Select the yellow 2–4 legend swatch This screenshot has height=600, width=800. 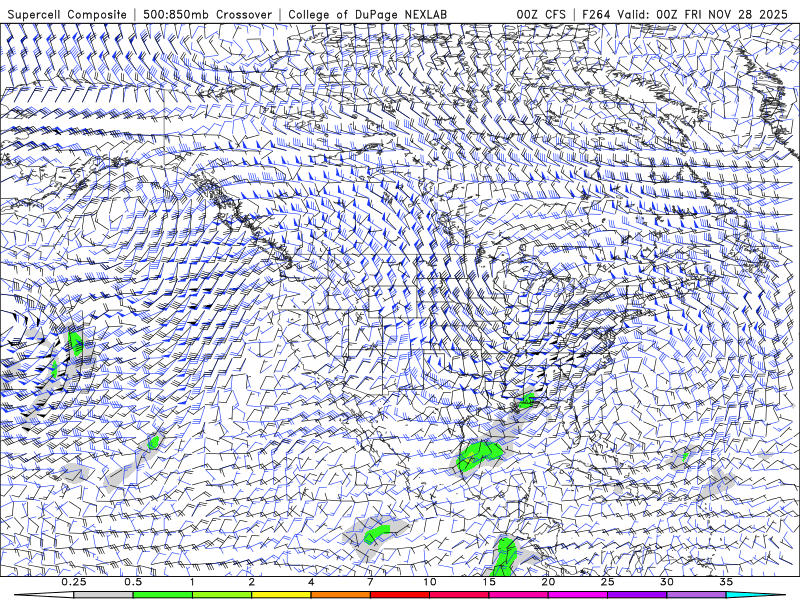(281, 595)
